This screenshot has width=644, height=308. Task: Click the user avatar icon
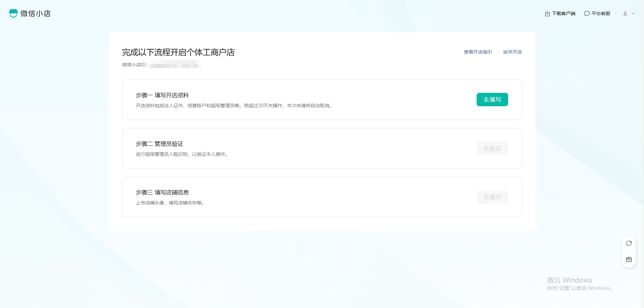coord(625,13)
